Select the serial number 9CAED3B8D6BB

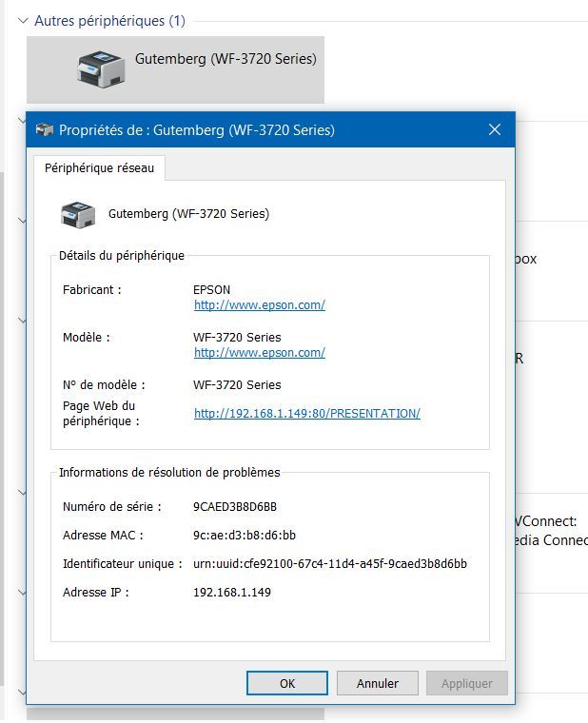(x=235, y=507)
